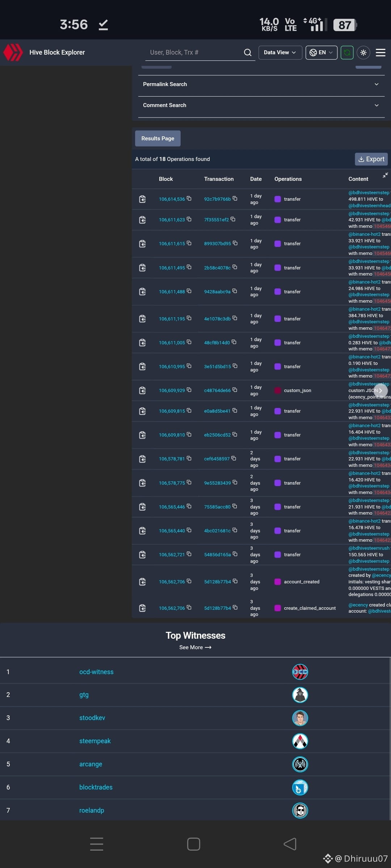Image resolution: width=391 pixels, height=868 pixels.
Task: Click the arcange witness avatar
Action: click(x=300, y=764)
